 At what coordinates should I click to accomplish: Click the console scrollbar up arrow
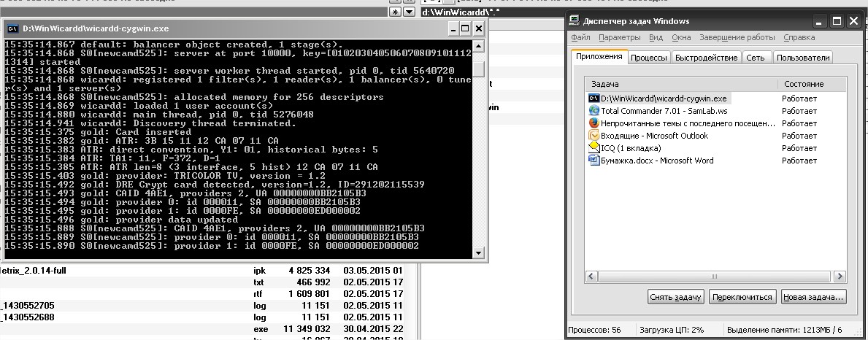point(478,45)
